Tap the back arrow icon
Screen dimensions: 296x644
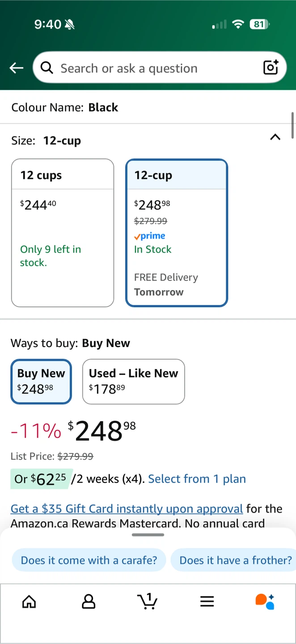point(17,68)
